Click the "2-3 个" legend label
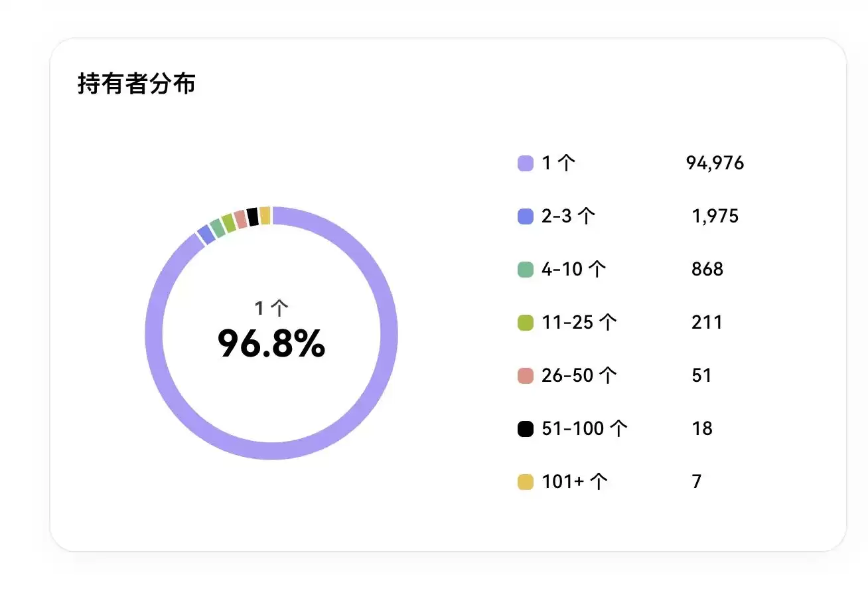 point(568,216)
